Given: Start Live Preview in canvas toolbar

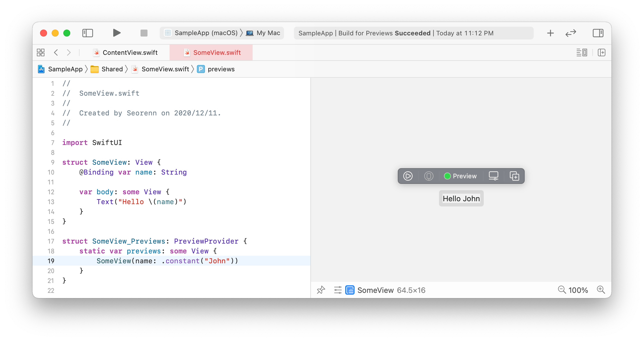Looking at the screenshot, I should (x=408, y=176).
